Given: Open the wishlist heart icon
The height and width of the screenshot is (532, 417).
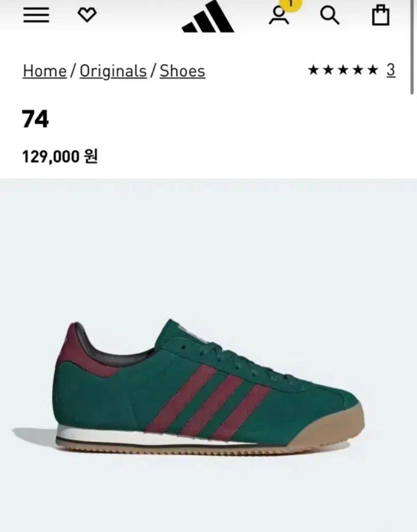Looking at the screenshot, I should tap(87, 16).
